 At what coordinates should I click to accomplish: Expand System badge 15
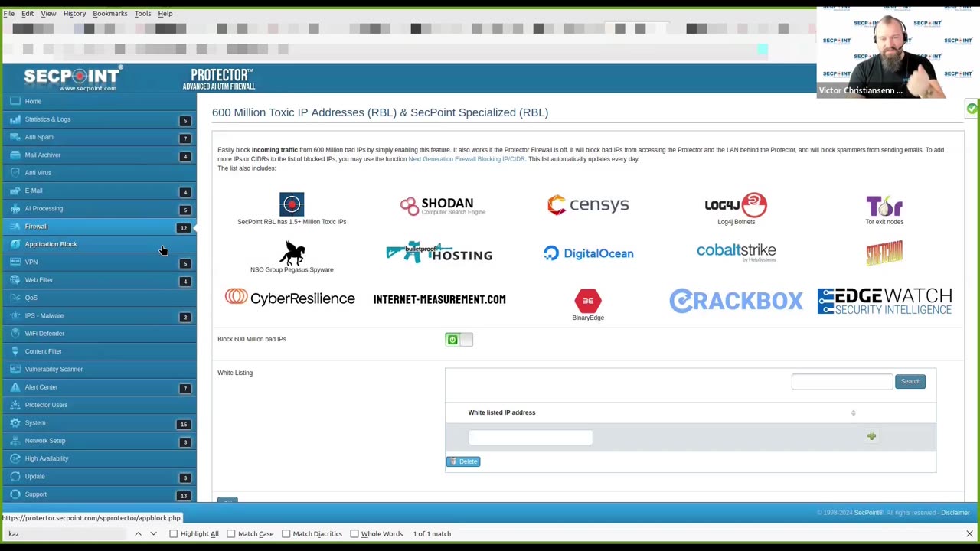(x=184, y=424)
